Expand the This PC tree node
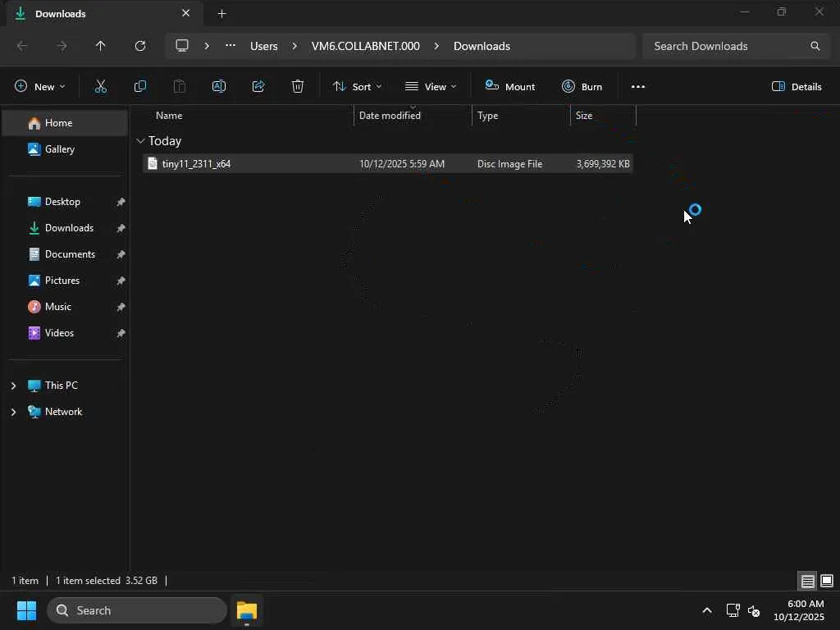Viewport: 840px width, 630px height. coord(13,386)
